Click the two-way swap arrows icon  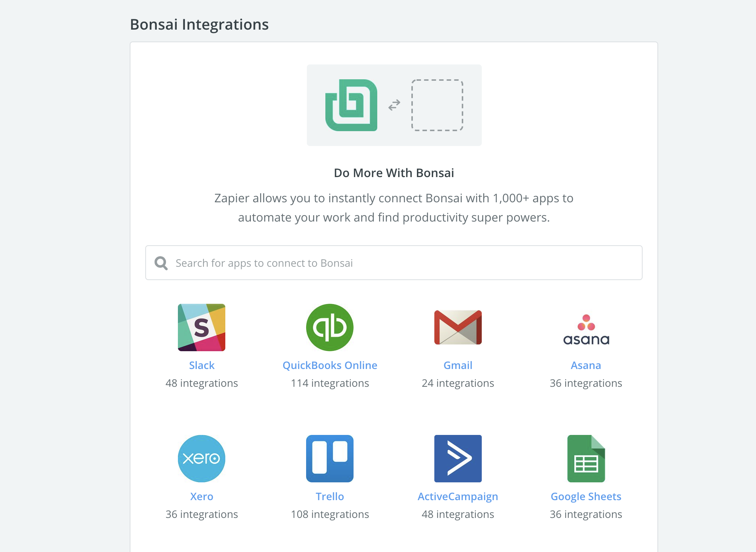pos(394,105)
